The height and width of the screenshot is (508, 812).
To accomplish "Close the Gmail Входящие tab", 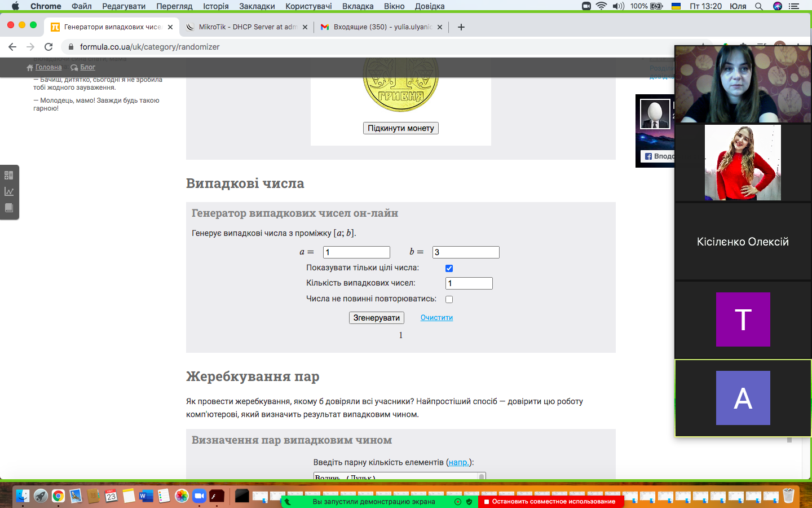I will click(440, 27).
